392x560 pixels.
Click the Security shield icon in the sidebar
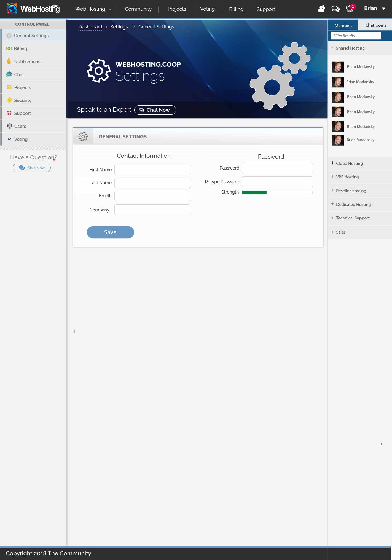coord(9,100)
